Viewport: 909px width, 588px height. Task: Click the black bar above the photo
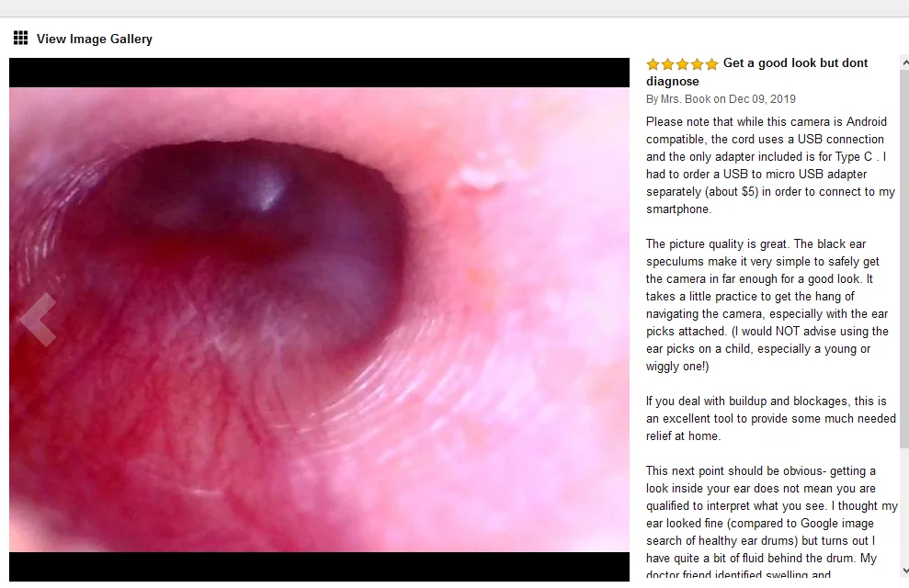click(x=320, y=73)
